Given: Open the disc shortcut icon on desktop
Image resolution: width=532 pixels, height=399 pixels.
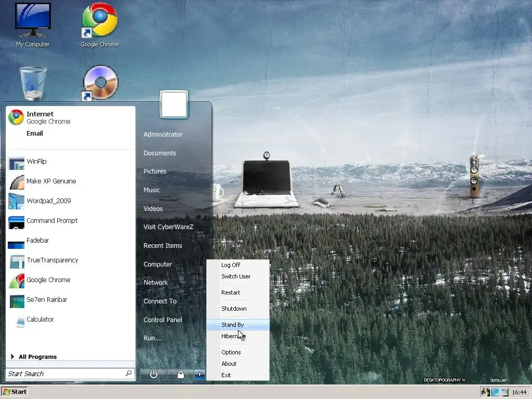Looking at the screenshot, I should (x=100, y=83).
